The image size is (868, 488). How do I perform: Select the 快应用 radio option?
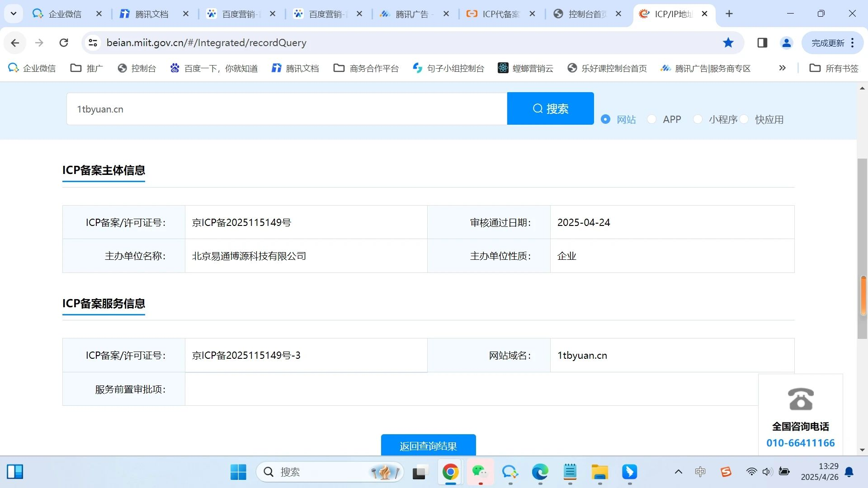[744, 119]
